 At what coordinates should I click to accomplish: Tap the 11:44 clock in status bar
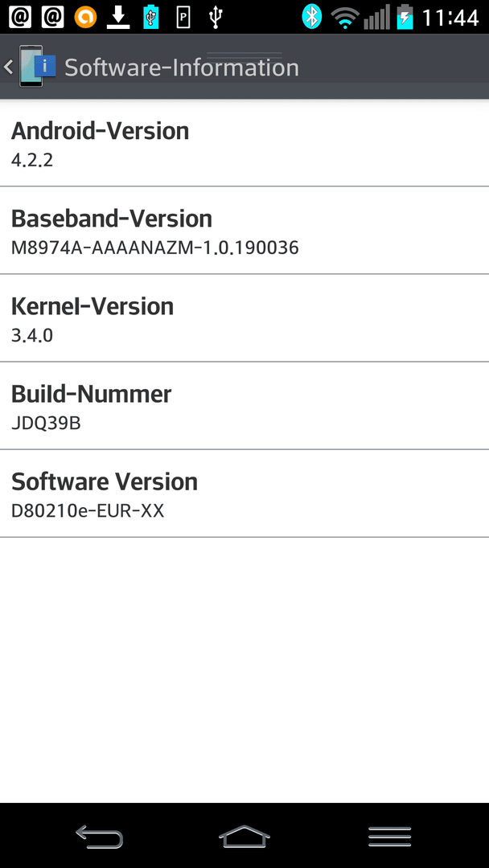[450, 18]
